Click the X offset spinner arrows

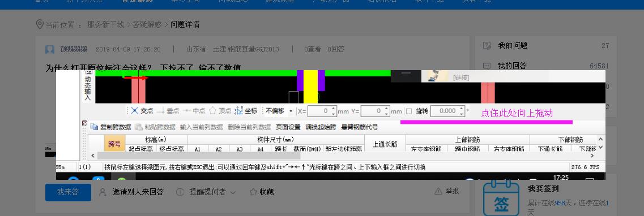(x=334, y=111)
